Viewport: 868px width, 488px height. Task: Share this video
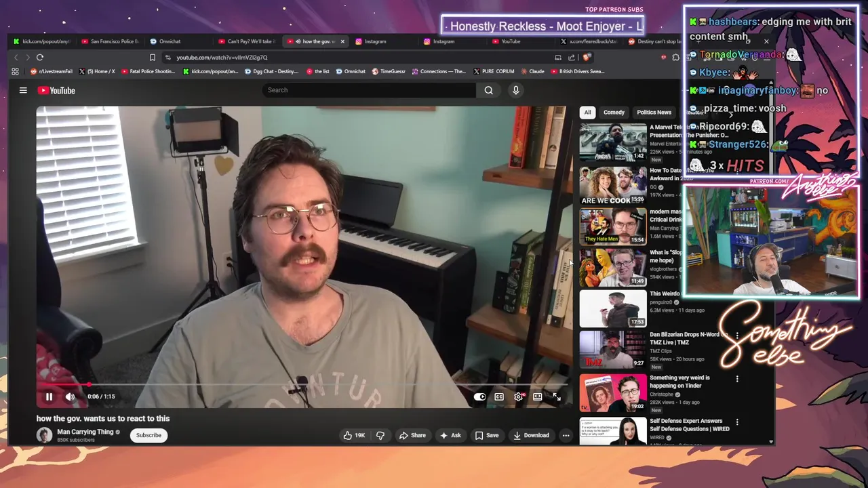pyautogui.click(x=412, y=435)
